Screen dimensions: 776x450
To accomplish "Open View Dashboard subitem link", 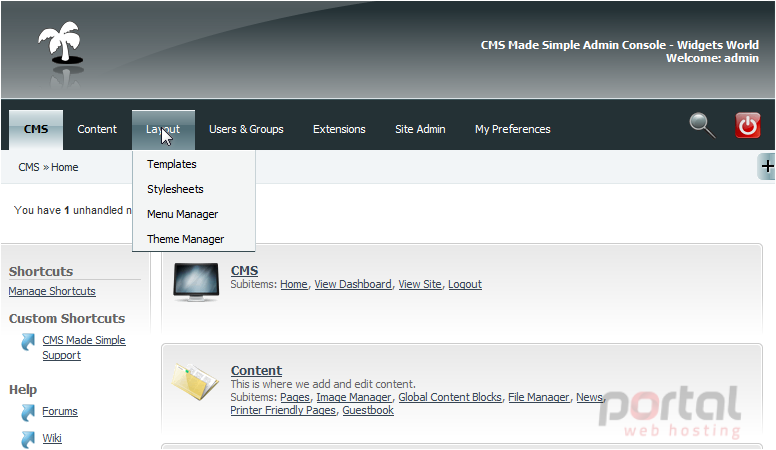I will (x=353, y=284).
